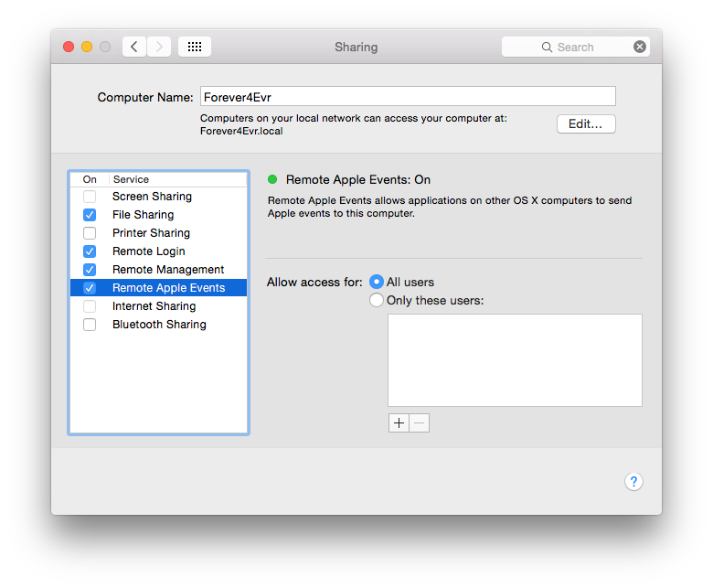713x588 pixels.
Task: Click the Remote Apple Events: On status text
Action: 357,179
